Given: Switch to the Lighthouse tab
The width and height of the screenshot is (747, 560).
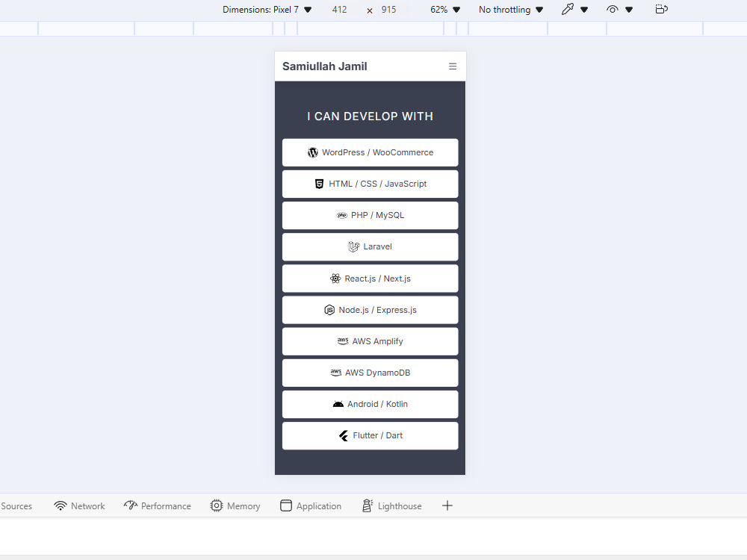Looking at the screenshot, I should (x=391, y=506).
